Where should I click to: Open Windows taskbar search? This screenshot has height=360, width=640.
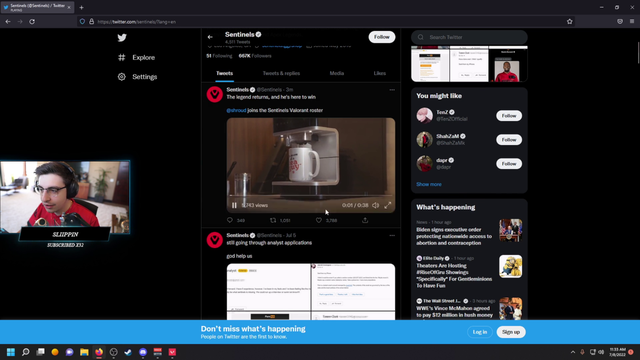[25, 352]
